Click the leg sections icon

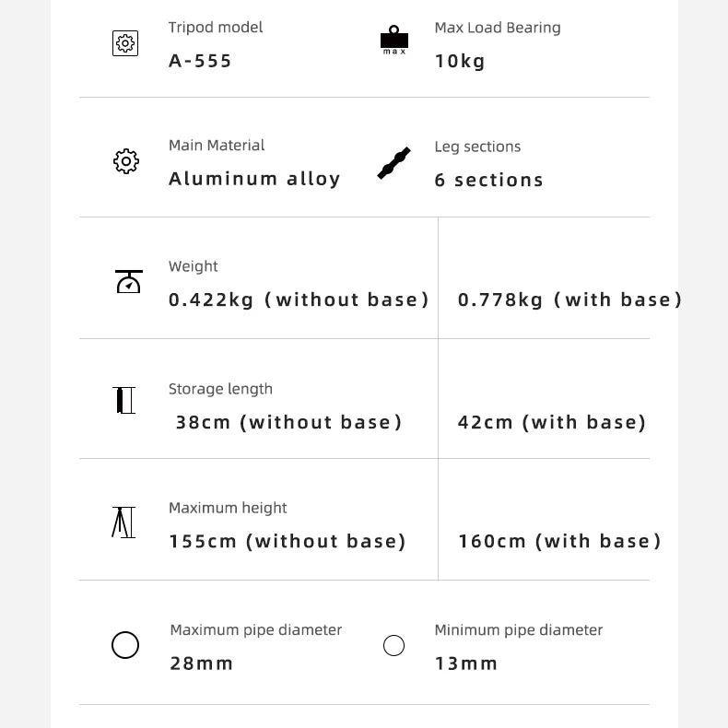tap(393, 163)
